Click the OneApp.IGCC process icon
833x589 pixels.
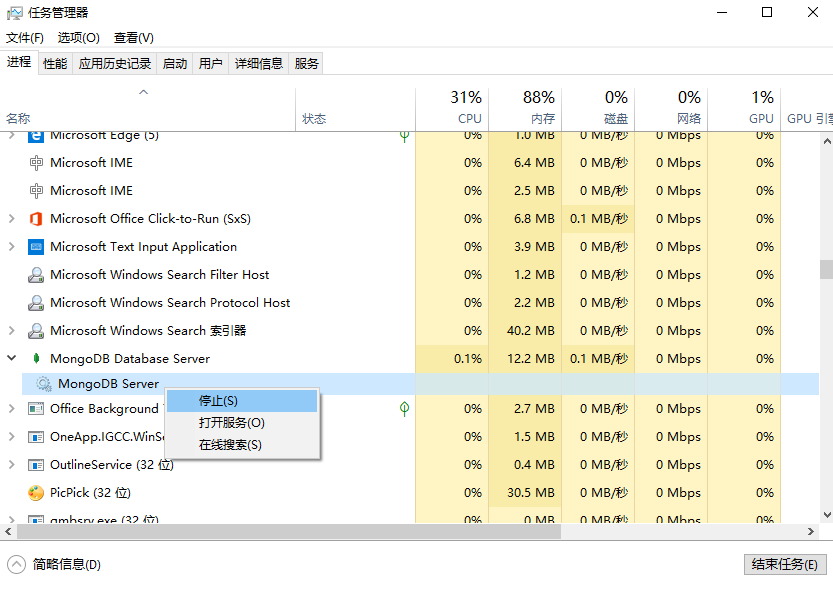click(x=36, y=437)
